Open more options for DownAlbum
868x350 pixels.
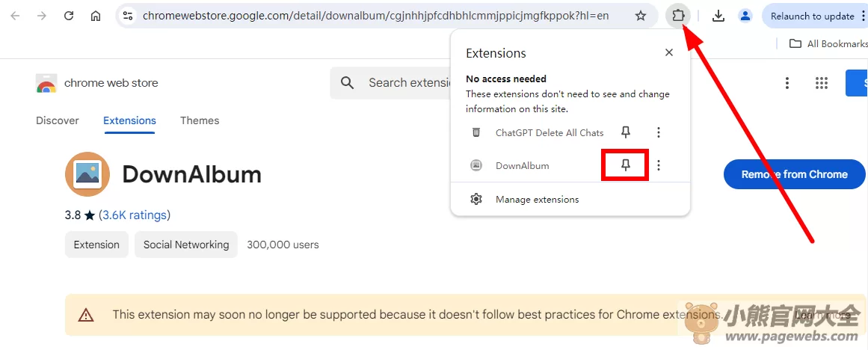pyautogui.click(x=658, y=165)
